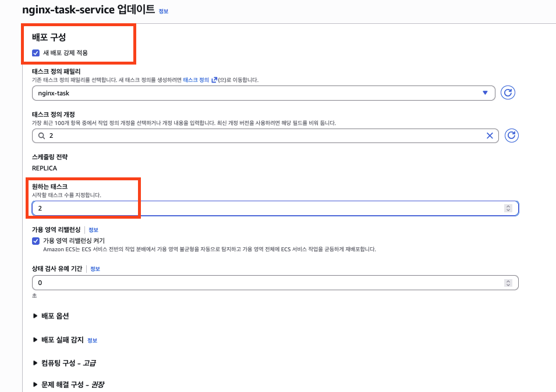The height and width of the screenshot is (392, 556).
Task: Refresh the task definition revision list
Action: 511,136
